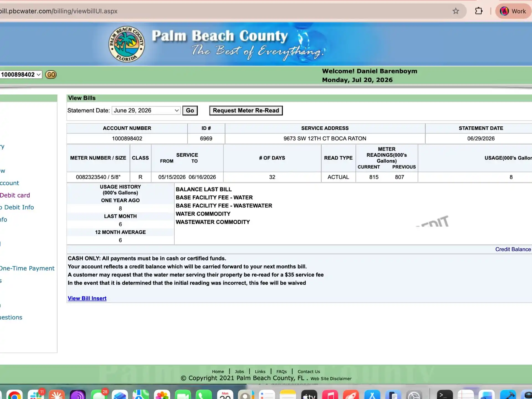The width and height of the screenshot is (532, 399).
Task: Click Request Meter Re-Read button
Action: (x=246, y=110)
